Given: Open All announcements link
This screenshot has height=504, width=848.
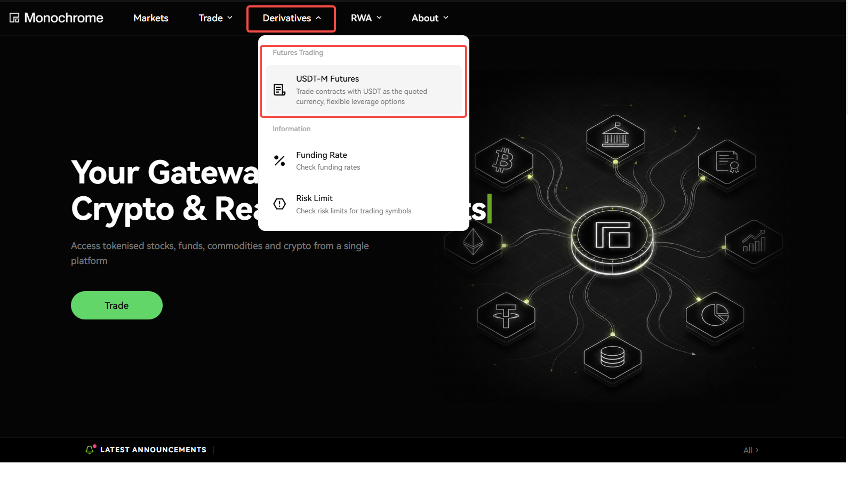Looking at the screenshot, I should tap(751, 450).
